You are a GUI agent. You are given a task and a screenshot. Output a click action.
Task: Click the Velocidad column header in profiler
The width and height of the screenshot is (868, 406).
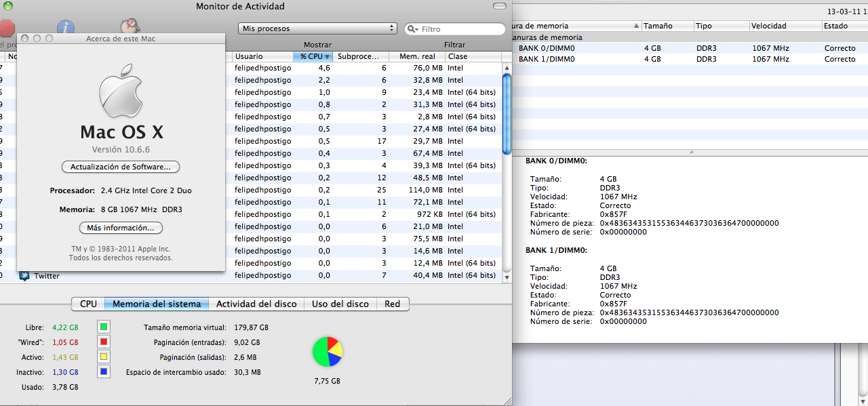click(785, 26)
